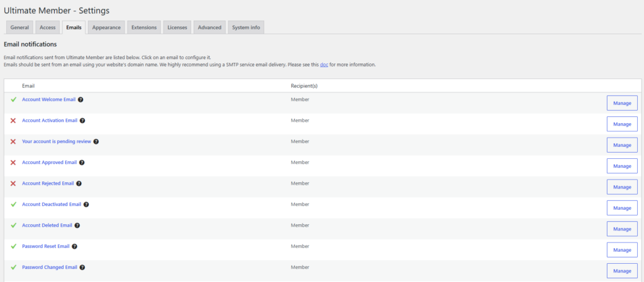Open Password Reset Email link
Image resolution: width=644 pixels, height=282 pixels.
point(45,246)
